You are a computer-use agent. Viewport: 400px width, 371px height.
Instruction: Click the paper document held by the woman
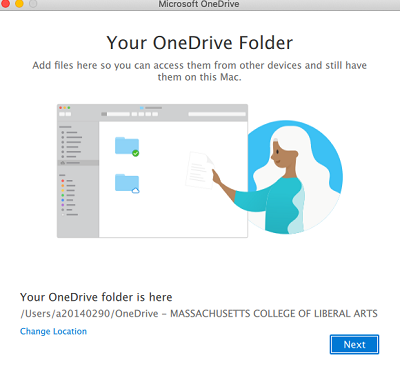click(x=200, y=170)
